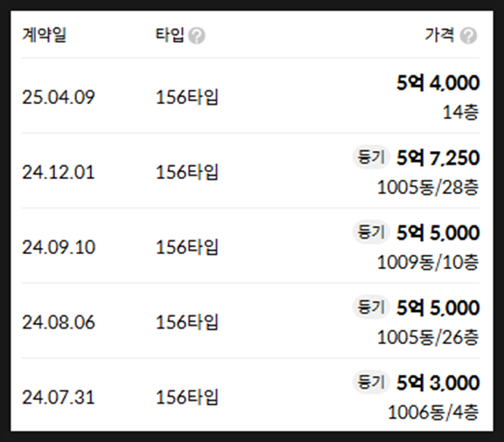
Task: Open the 25.04.09 contract date entry
Action: pyautogui.click(x=59, y=97)
